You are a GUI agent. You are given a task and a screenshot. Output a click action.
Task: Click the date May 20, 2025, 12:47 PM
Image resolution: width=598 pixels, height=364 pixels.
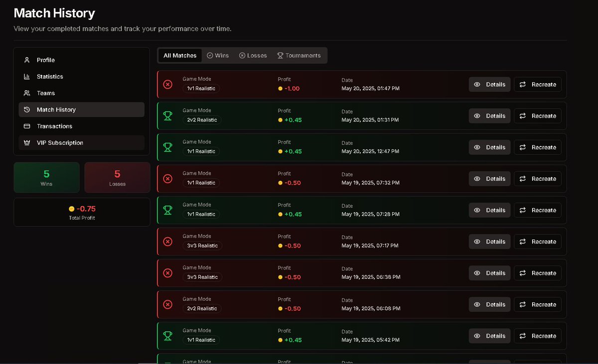click(x=370, y=151)
